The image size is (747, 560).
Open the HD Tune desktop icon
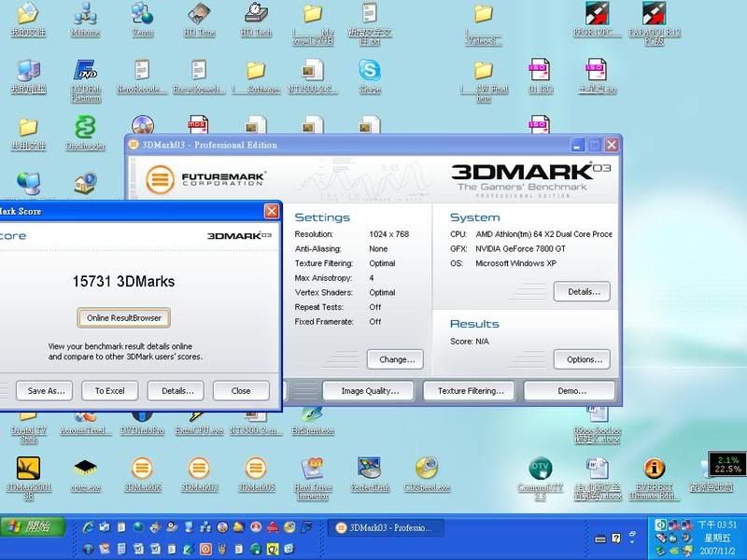coord(199,20)
